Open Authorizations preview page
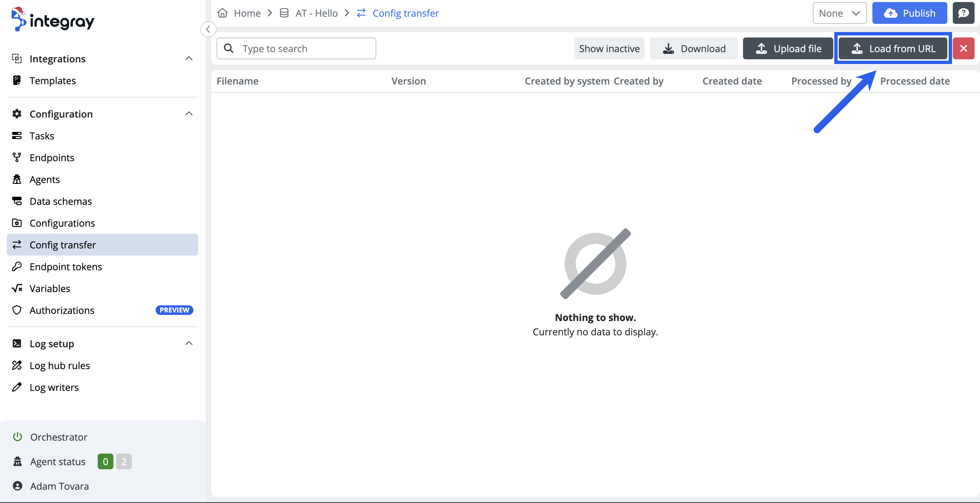Screen dimensions: 980x503 point(62,310)
